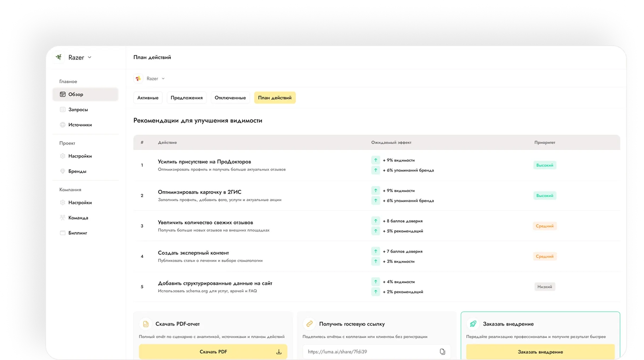
Task: Switch to the Отключенные tab
Action: [x=230, y=98]
